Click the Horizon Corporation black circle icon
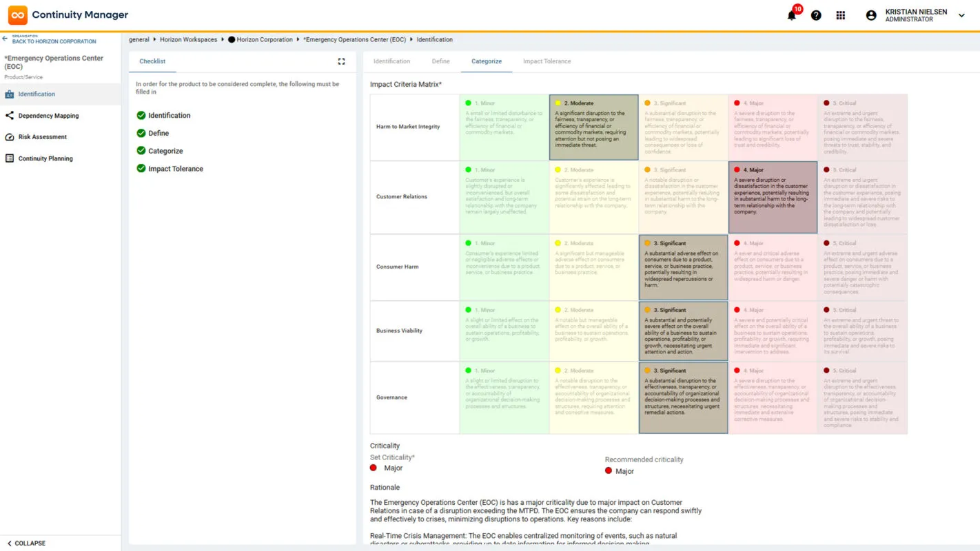This screenshot has height=551, width=980. coord(232,40)
